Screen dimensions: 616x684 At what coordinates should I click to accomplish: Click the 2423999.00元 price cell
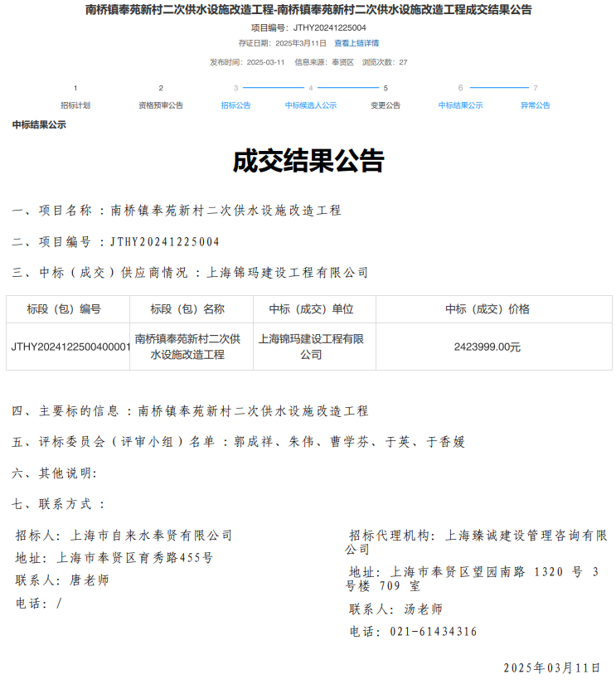[x=487, y=347]
